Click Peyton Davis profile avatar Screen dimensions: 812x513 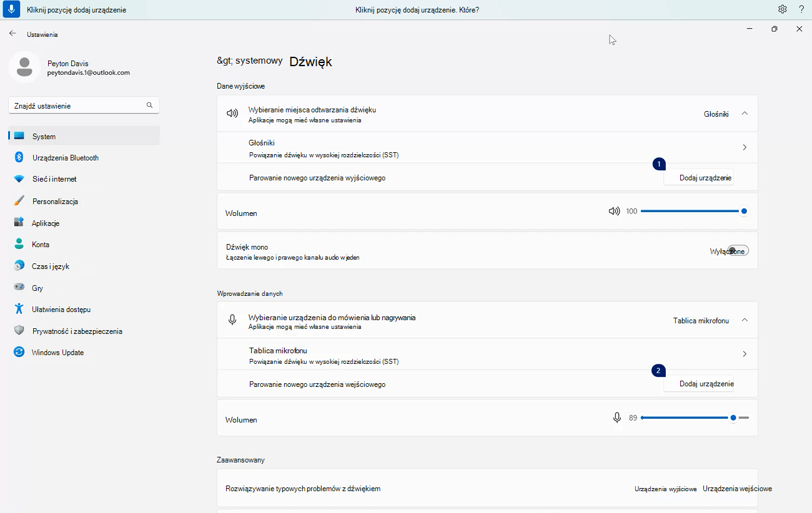[x=24, y=67]
